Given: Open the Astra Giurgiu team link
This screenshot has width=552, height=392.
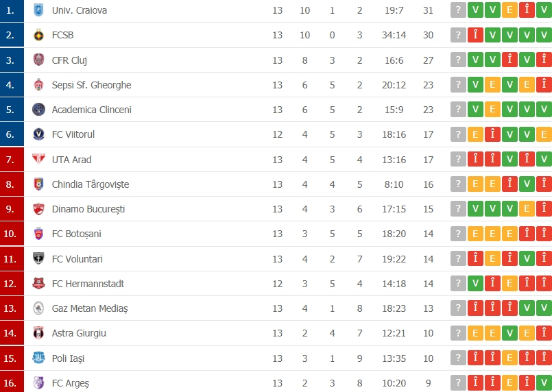Looking at the screenshot, I should (79, 333).
